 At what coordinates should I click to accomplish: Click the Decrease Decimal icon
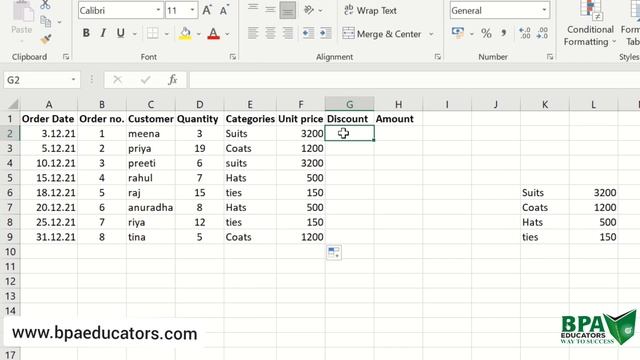click(x=542, y=33)
